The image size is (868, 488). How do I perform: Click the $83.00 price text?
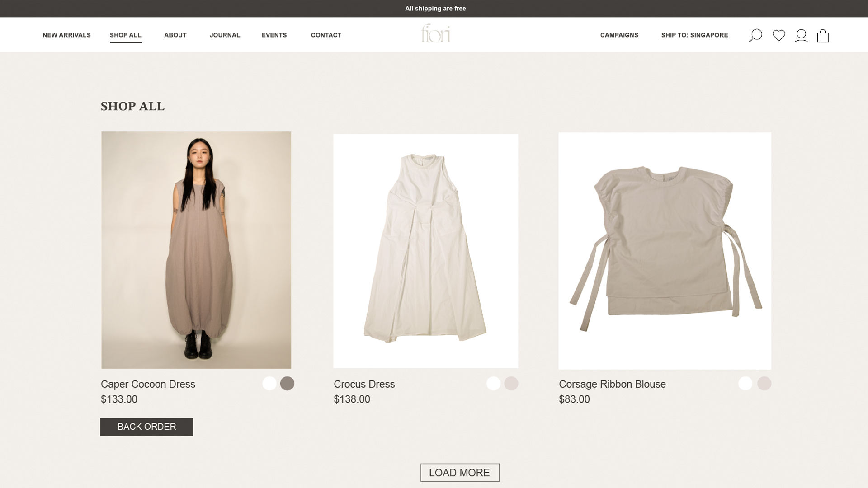574,399
